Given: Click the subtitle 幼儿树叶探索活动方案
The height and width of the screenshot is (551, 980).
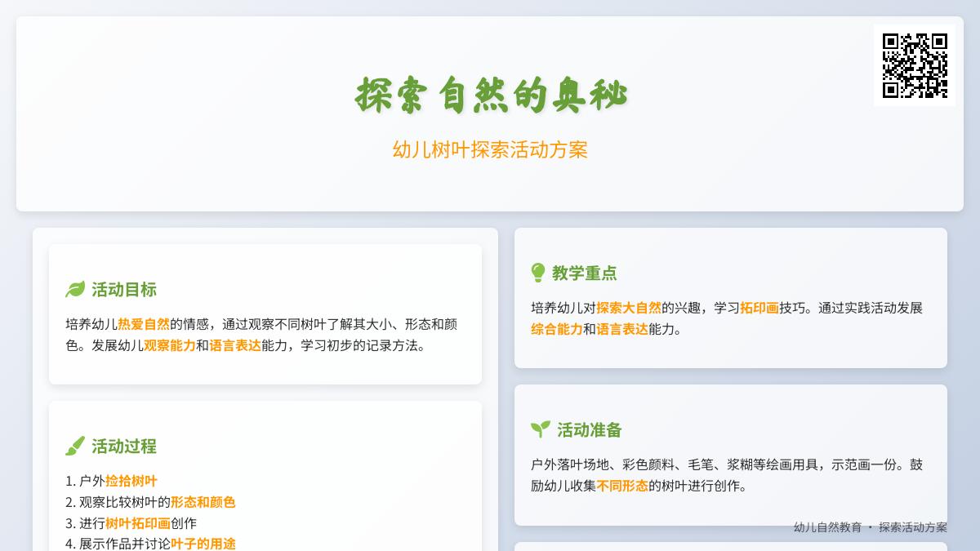Looking at the screenshot, I should click(x=490, y=150).
